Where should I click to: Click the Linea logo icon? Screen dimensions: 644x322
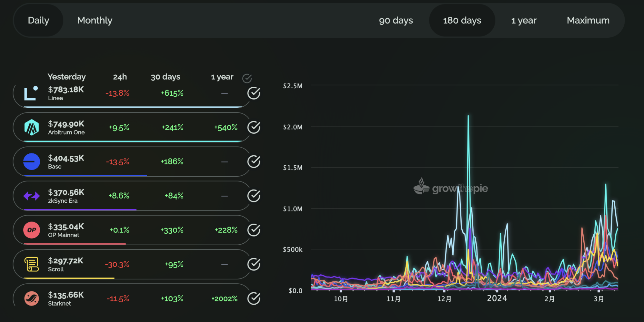tap(31, 93)
